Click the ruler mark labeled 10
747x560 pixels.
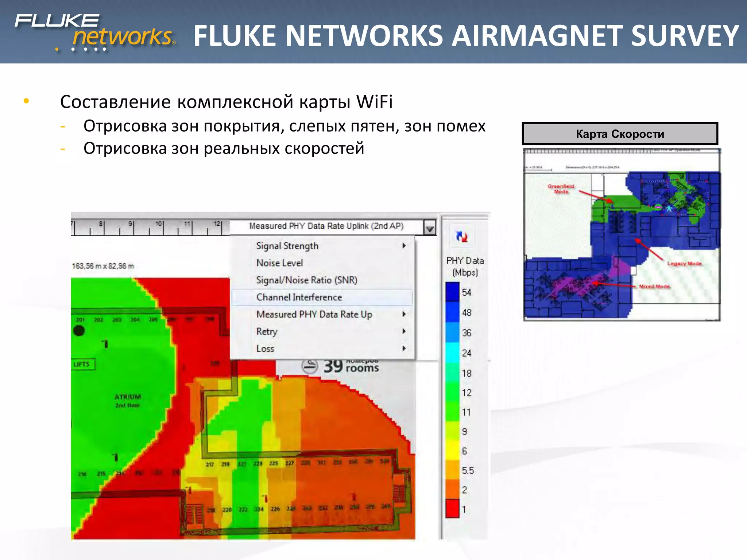pyautogui.click(x=159, y=224)
